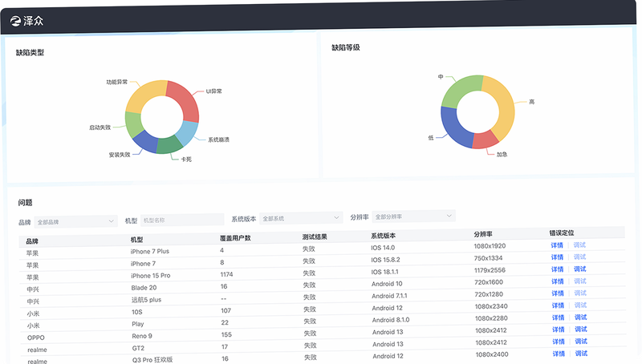The image size is (642, 364).
Task: Open the 品牌 filter dropdown
Action: point(75,221)
